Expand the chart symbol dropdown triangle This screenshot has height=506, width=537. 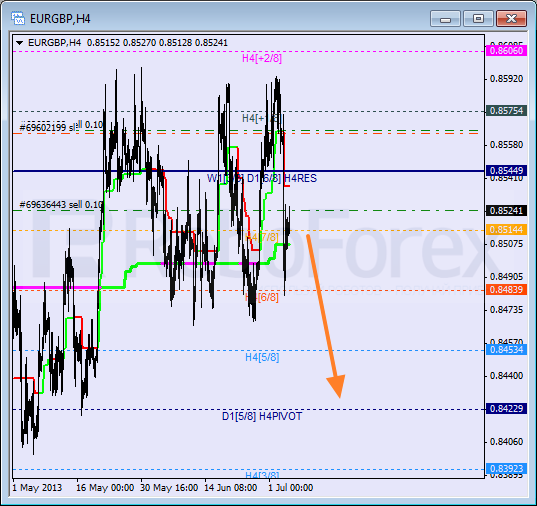tap(20, 43)
